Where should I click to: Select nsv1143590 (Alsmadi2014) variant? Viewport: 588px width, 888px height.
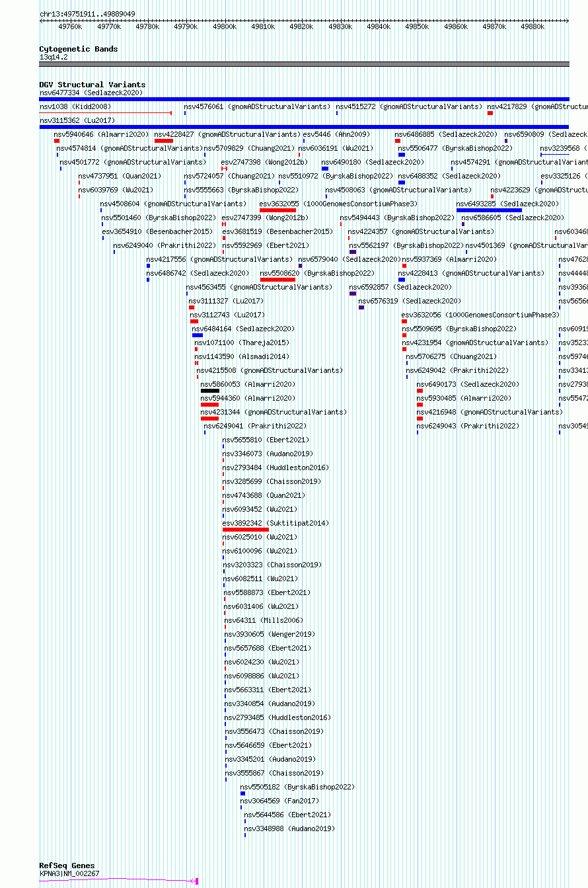(242, 356)
